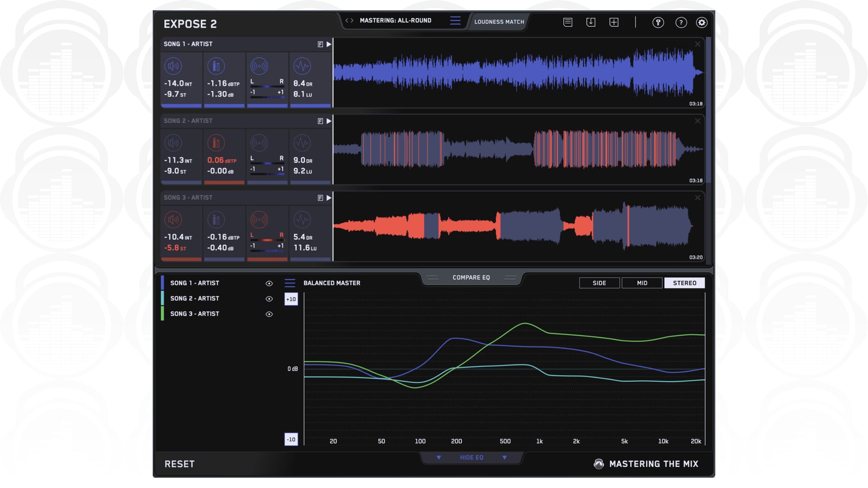The width and height of the screenshot is (868, 488).
Task: Click the teal Song 2 color swatch
Action: coord(162,298)
